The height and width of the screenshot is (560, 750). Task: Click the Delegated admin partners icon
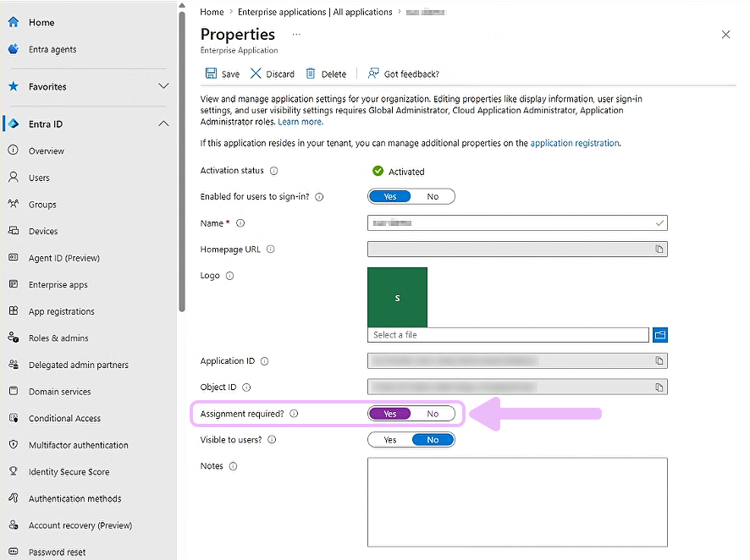[x=14, y=364]
